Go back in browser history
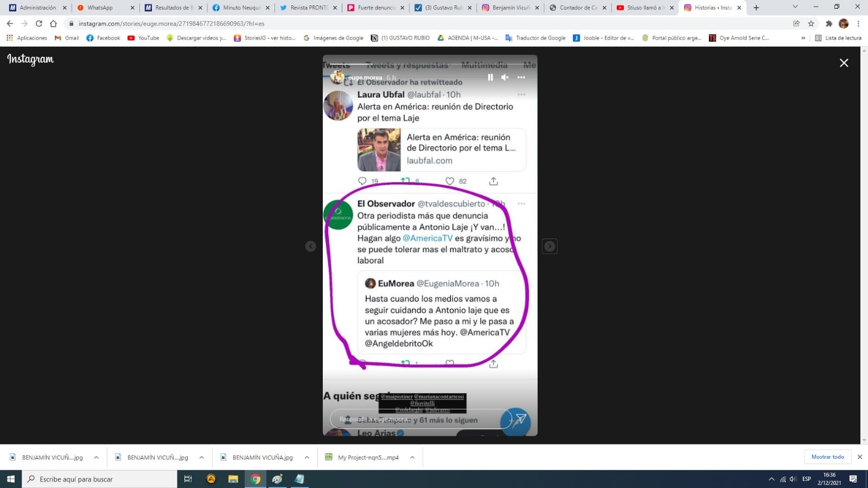This screenshot has width=868, height=488. [10, 23]
